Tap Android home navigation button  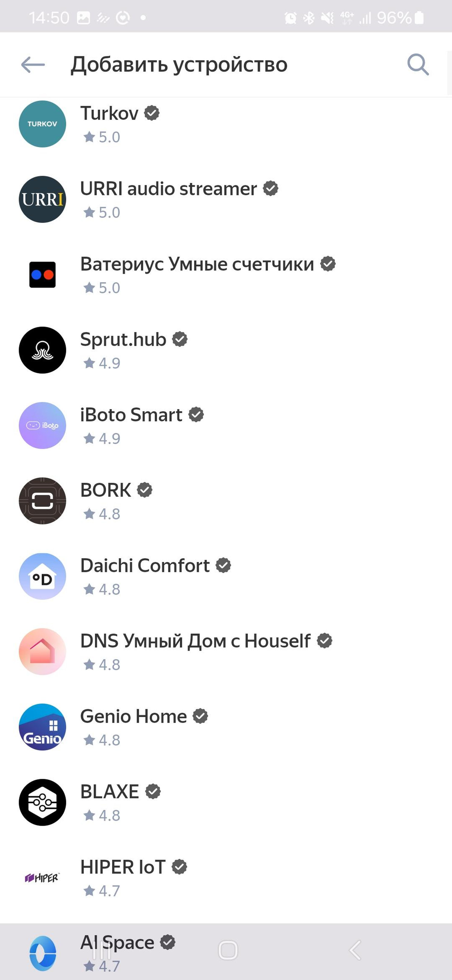tap(228, 950)
